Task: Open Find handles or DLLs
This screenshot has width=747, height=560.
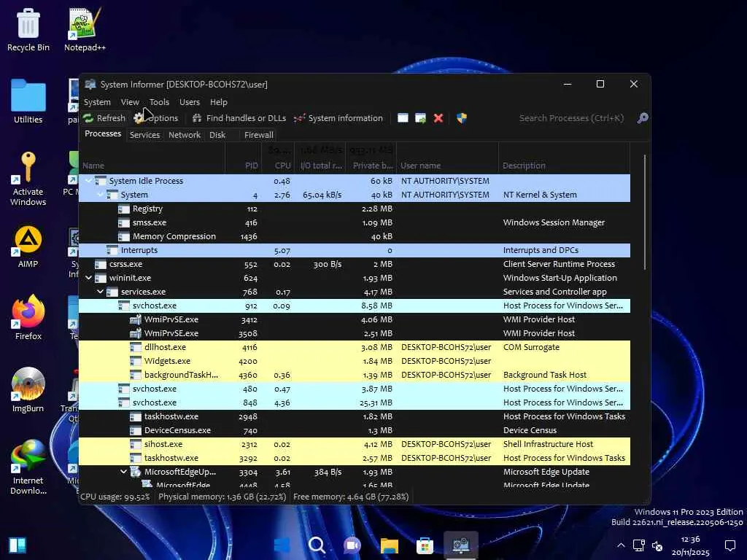Action: 239,118
